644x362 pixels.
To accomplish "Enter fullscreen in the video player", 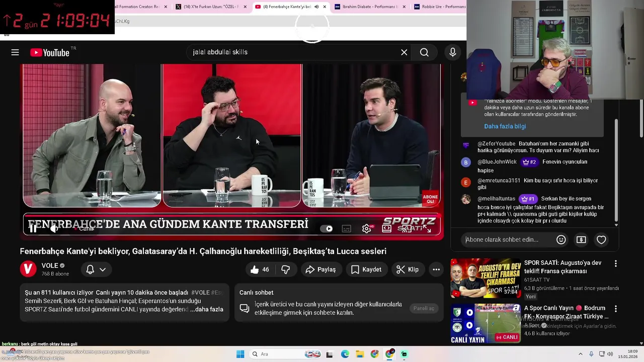I will [427, 228].
